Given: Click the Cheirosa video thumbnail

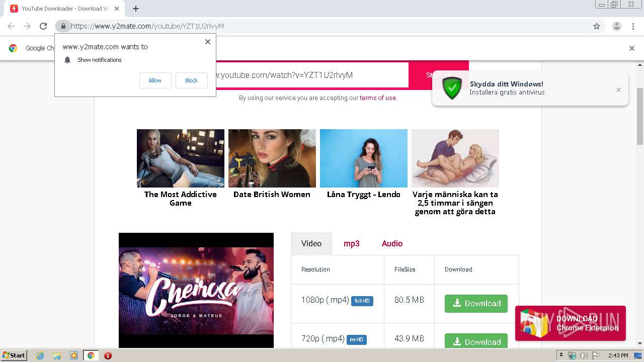Looking at the screenshot, I should pyautogui.click(x=196, y=290).
